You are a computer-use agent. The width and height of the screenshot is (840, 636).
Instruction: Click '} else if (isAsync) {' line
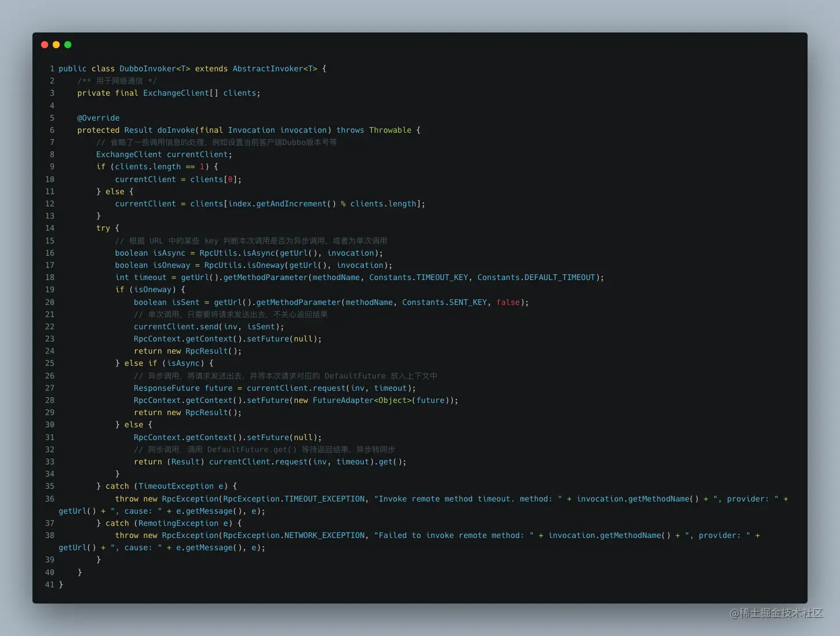[x=164, y=363]
